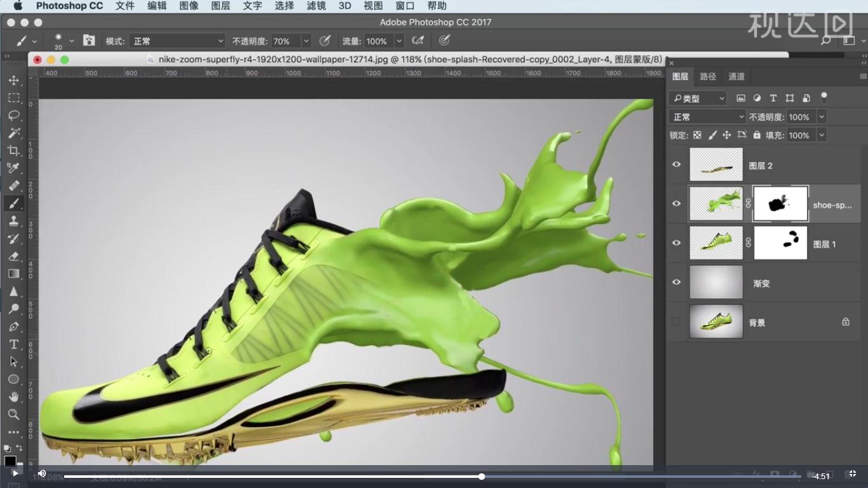This screenshot has height=488, width=868.
Task: Reset default black and white colors
Action: [8, 448]
